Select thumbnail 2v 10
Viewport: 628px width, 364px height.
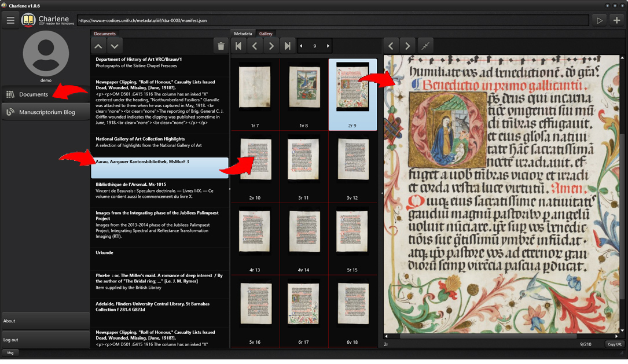point(255,167)
